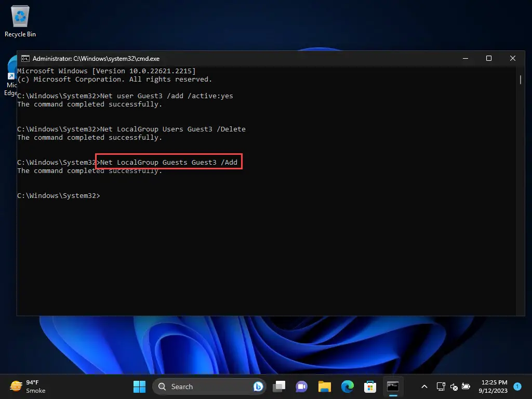Click the Microsoft Windows version line
Image resolution: width=532 pixels, height=399 pixels.
pos(106,71)
